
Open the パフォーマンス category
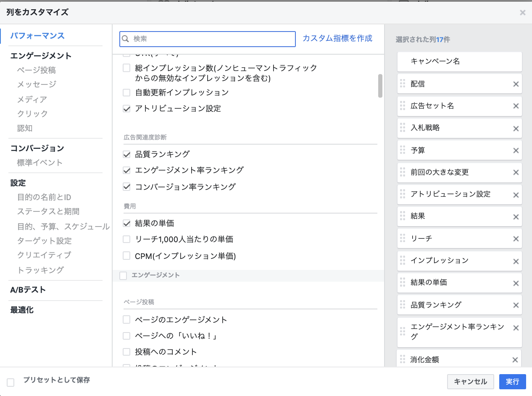[x=37, y=36]
